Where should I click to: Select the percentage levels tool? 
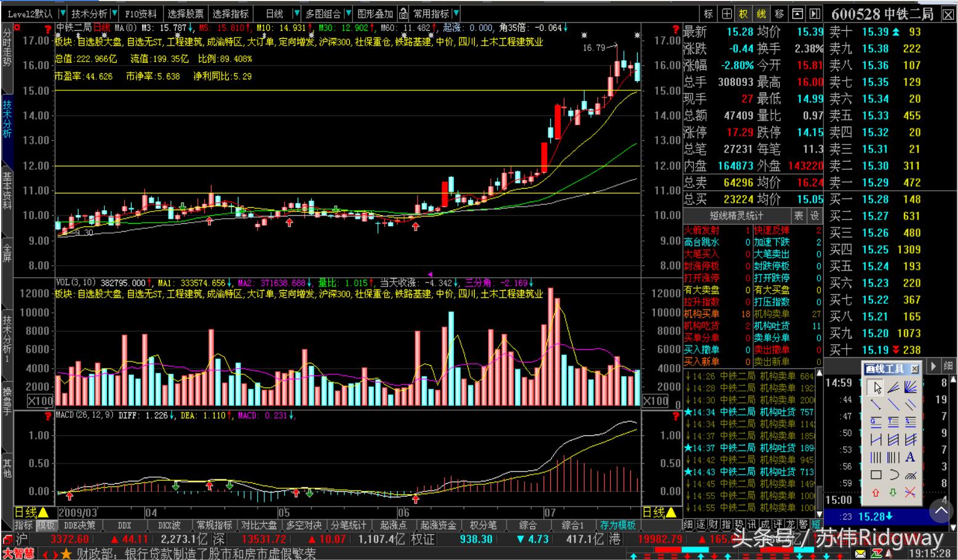(911, 422)
